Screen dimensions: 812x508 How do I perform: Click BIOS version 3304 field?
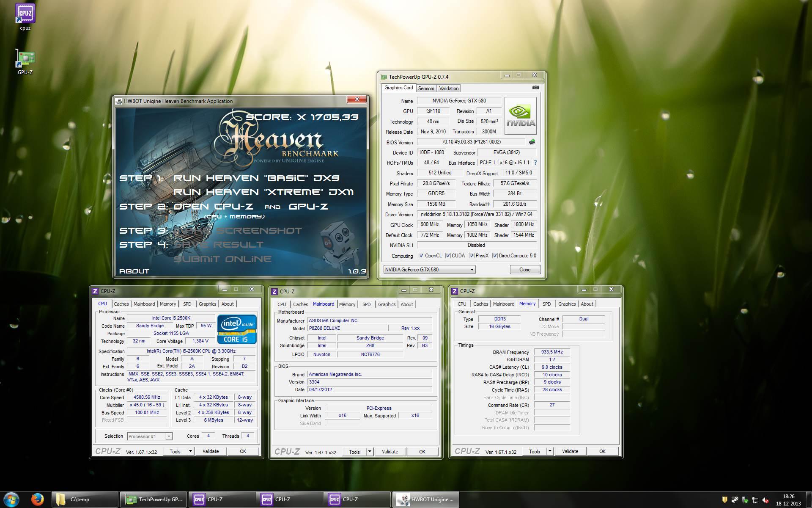pos(370,382)
